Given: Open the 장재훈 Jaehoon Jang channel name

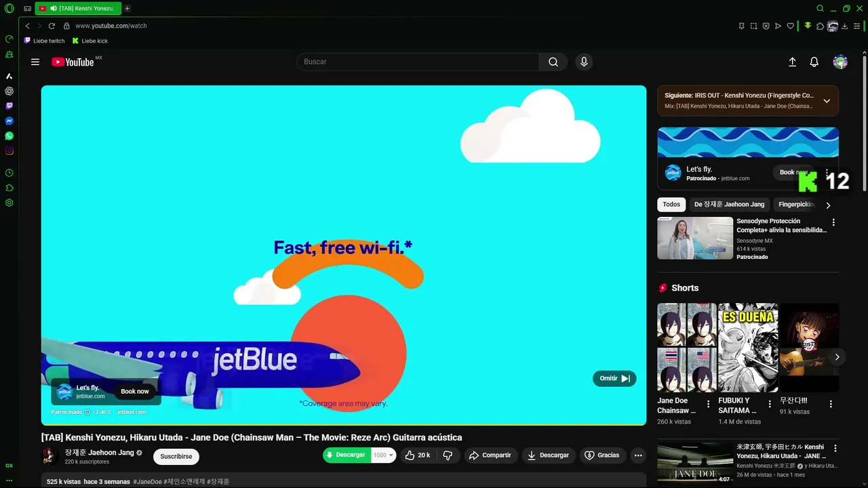Looking at the screenshot, I should pyautogui.click(x=100, y=452).
